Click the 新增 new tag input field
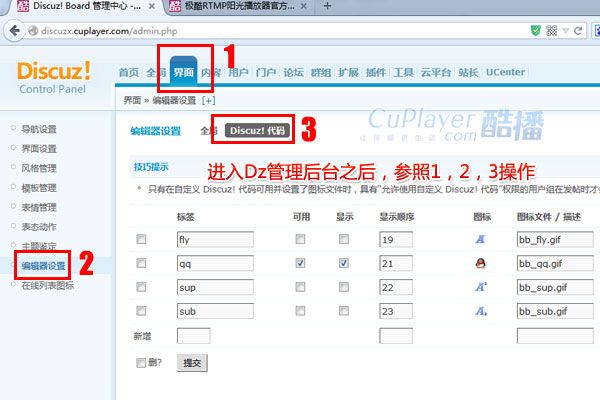 [193, 337]
